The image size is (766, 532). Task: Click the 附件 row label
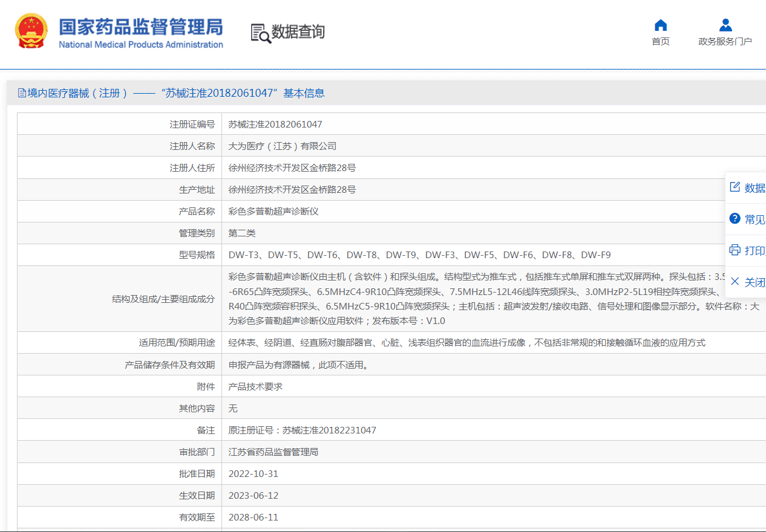click(206, 386)
